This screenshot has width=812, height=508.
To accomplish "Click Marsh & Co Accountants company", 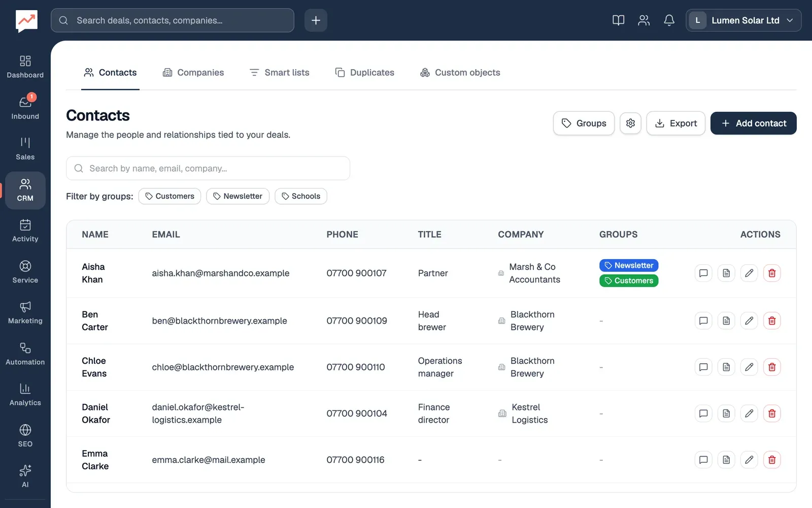I will 534,273.
